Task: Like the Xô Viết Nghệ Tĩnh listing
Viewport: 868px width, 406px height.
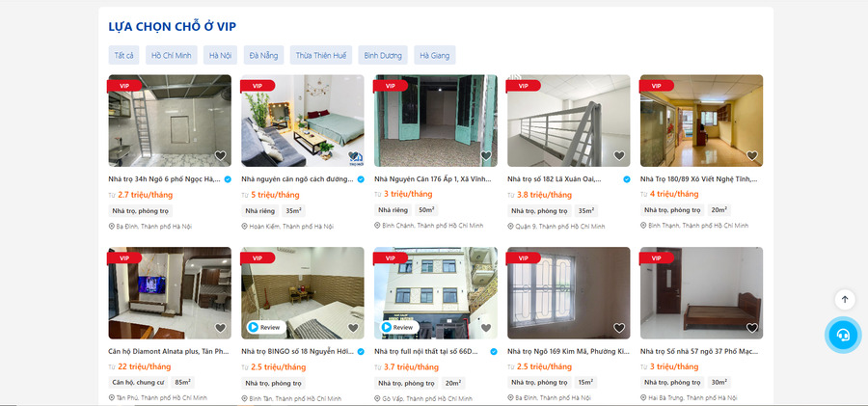Action: coord(751,155)
